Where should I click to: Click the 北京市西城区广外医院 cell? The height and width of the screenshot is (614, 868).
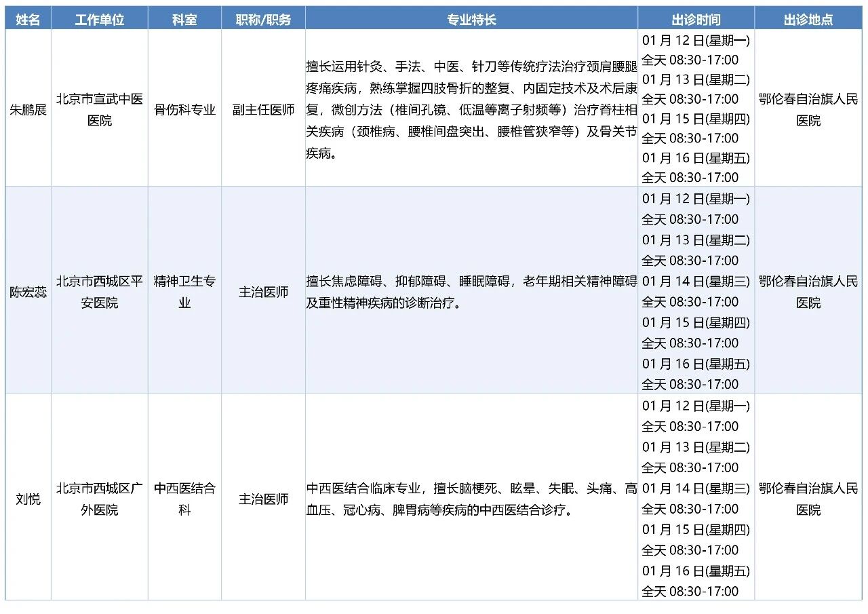coord(100,499)
